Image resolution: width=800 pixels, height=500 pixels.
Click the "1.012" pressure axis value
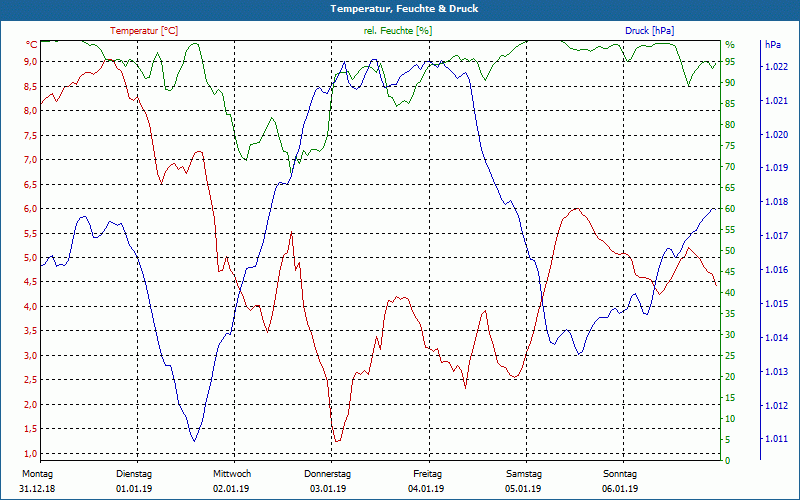coord(775,406)
